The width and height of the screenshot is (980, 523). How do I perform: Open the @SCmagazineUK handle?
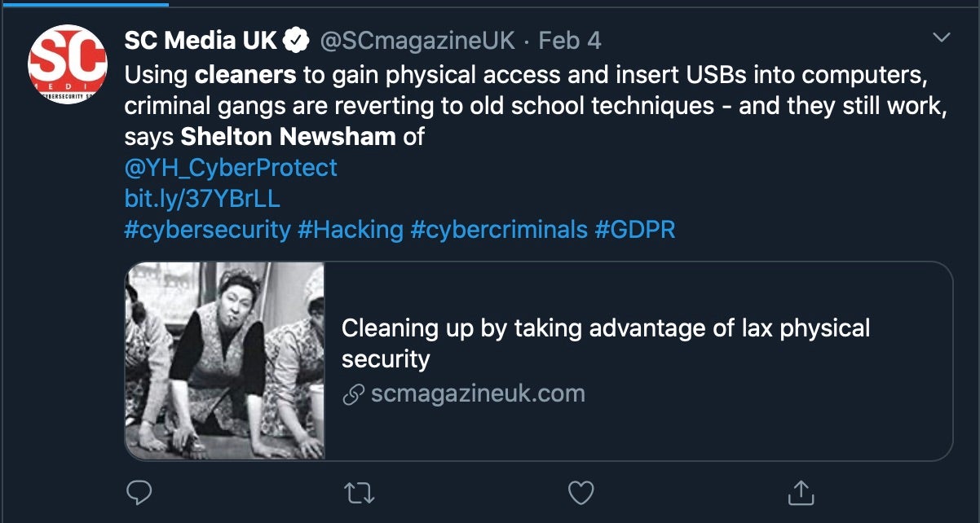click(418, 39)
